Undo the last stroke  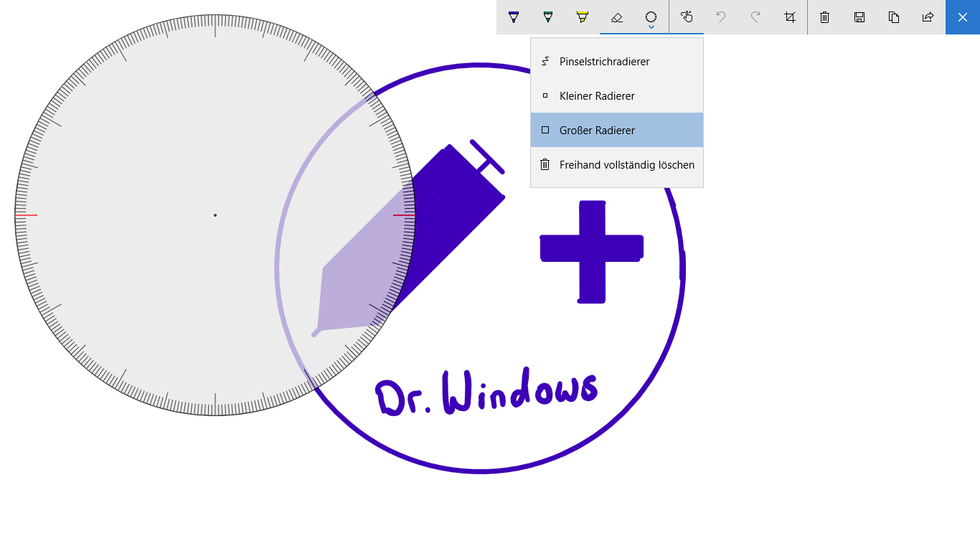click(721, 17)
